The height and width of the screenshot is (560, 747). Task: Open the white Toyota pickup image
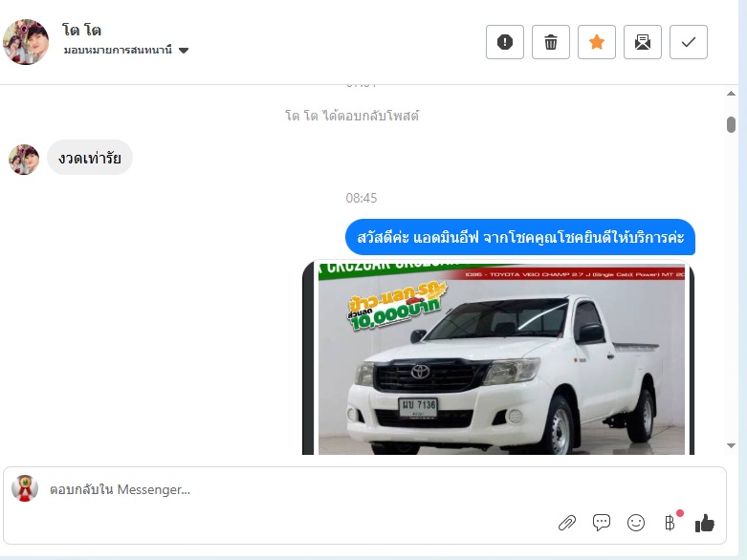498,356
